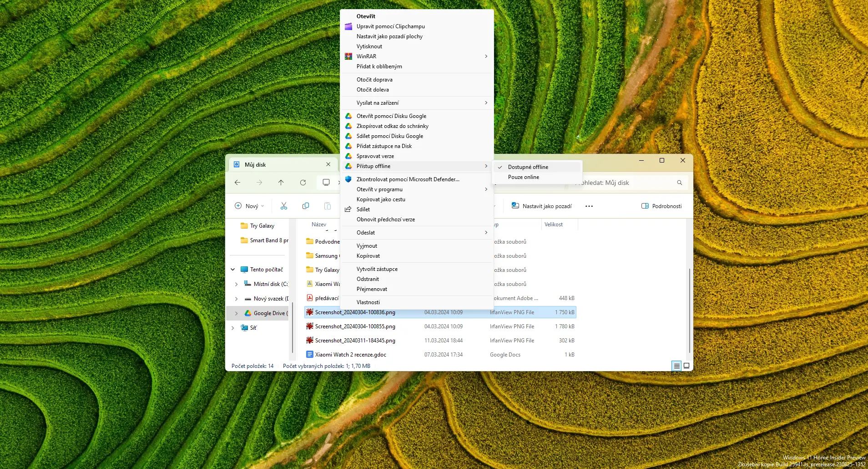
Task: Select Kopírovat jako cestu
Action: 417,199
